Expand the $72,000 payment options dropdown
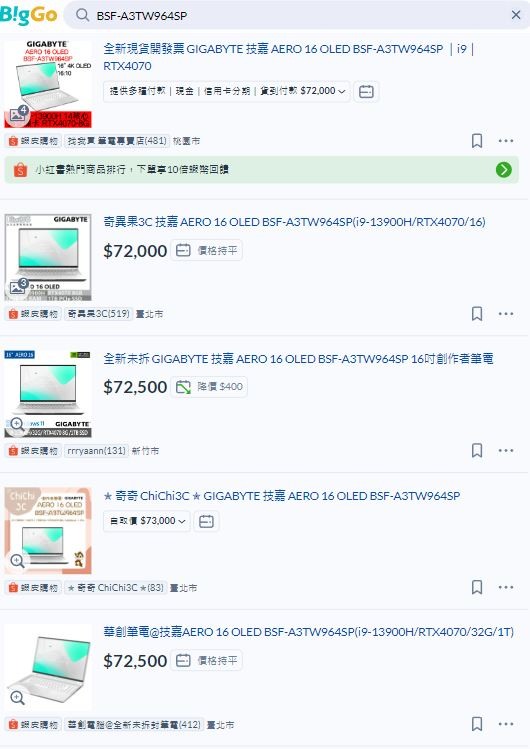This screenshot has width=530, height=749. click(x=227, y=91)
